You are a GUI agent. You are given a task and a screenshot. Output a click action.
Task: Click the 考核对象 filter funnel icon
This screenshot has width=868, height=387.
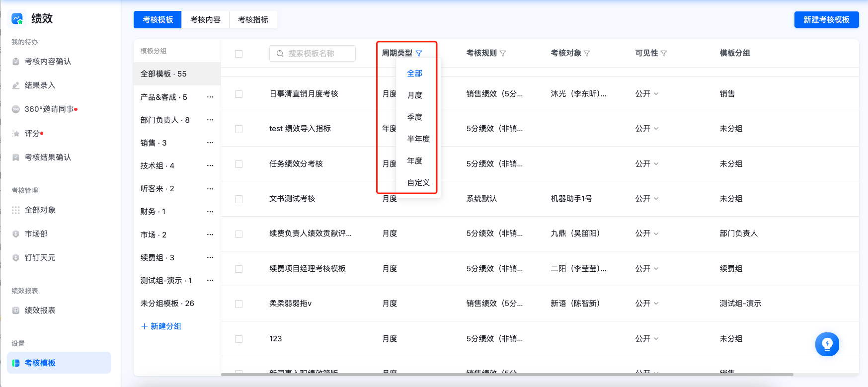point(587,53)
